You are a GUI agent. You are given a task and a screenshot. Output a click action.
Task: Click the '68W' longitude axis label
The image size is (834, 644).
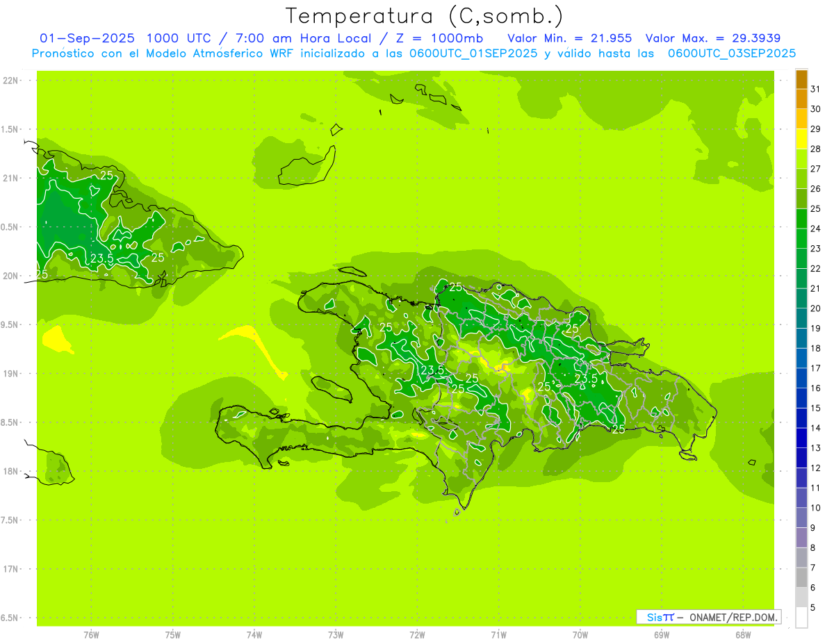point(743,635)
